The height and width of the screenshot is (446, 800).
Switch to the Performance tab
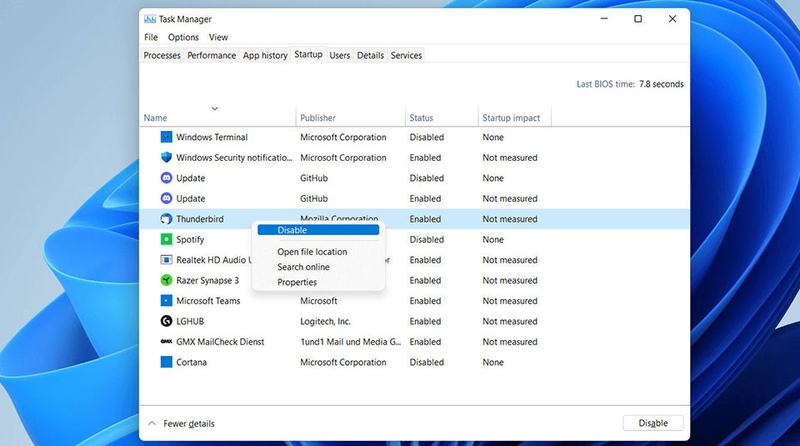click(x=211, y=55)
